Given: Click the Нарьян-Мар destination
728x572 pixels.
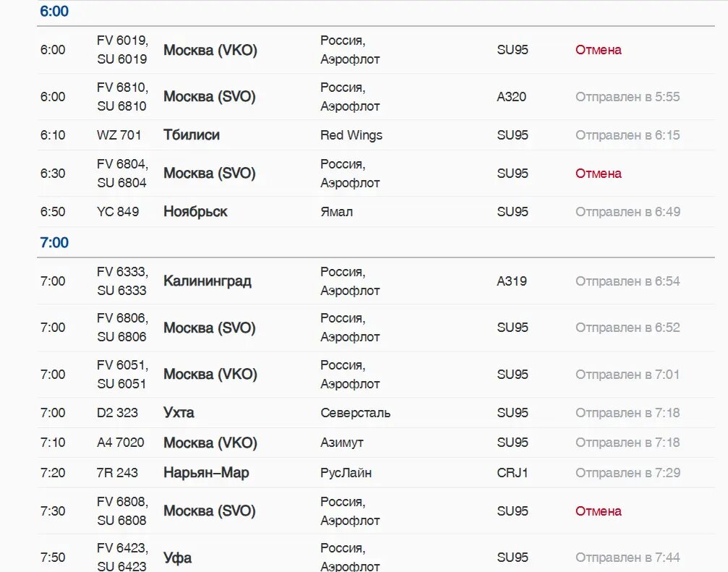Looking at the screenshot, I should tap(206, 473).
